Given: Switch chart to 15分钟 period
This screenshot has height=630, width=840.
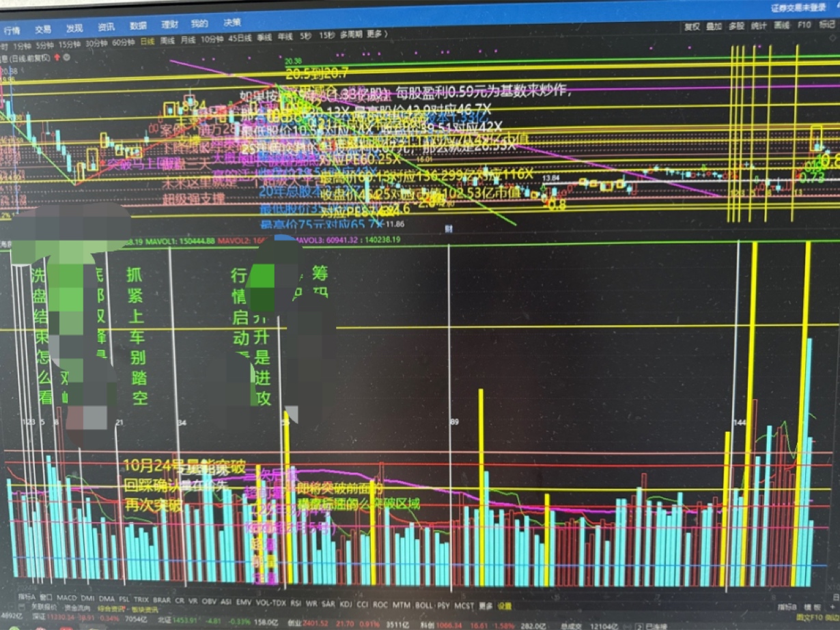Looking at the screenshot, I should [69, 44].
